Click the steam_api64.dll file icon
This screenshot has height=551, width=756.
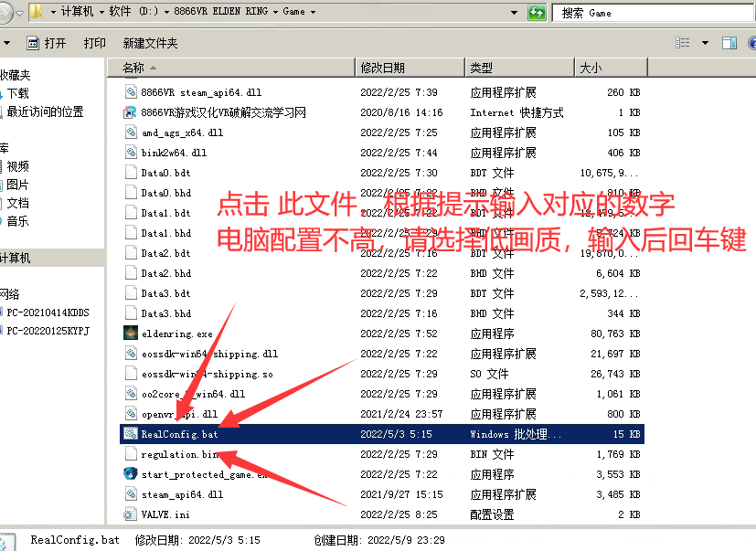tap(131, 493)
